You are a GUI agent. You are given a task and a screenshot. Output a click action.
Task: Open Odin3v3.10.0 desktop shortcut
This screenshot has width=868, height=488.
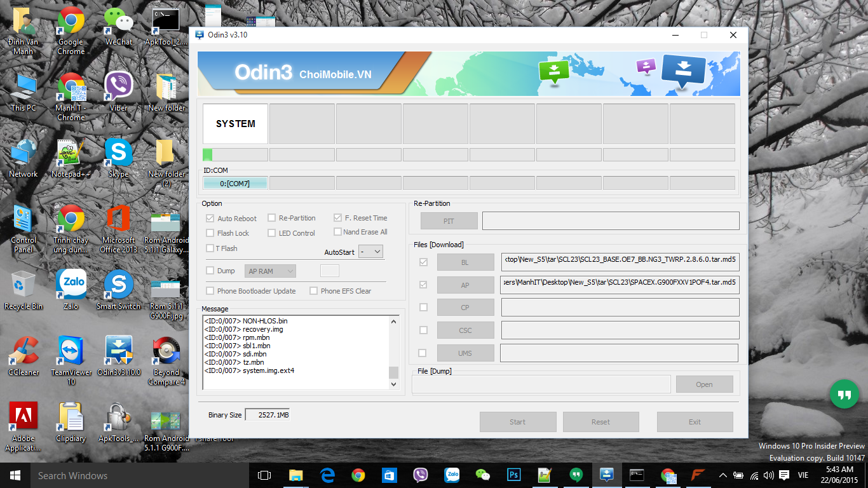(118, 356)
